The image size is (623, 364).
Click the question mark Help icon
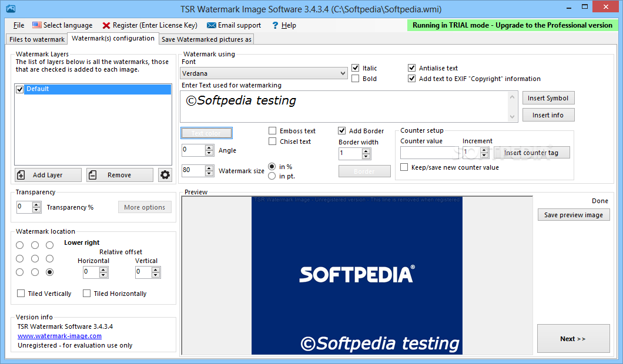click(x=275, y=25)
